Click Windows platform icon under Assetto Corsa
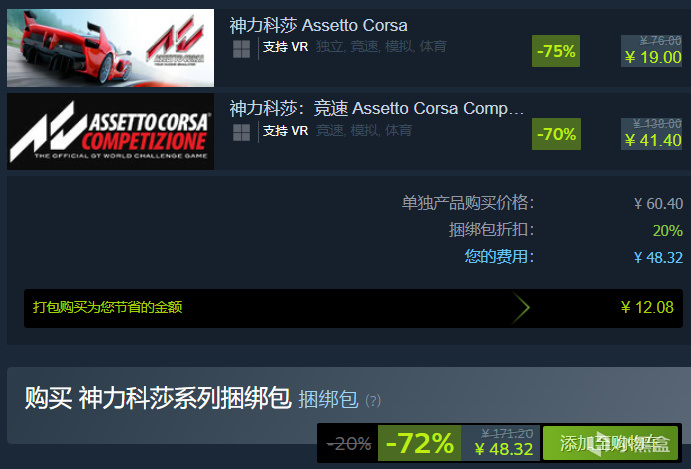The height and width of the screenshot is (469, 691). [x=241, y=49]
